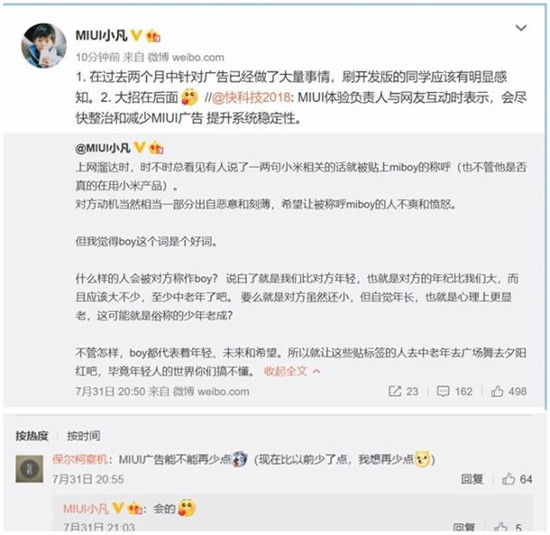Click MIUI小凡 profile avatar photo
This screenshot has width=550, height=535.
(44, 46)
